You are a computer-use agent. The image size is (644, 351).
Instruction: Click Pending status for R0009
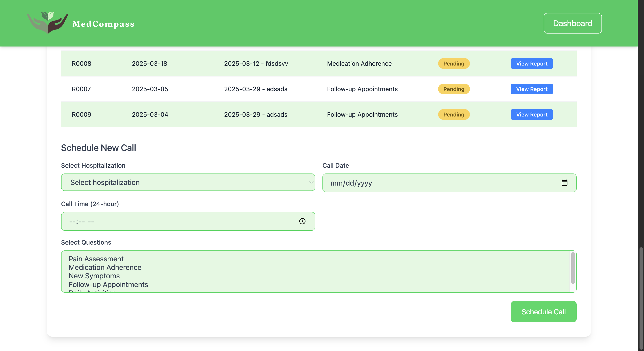point(454,114)
